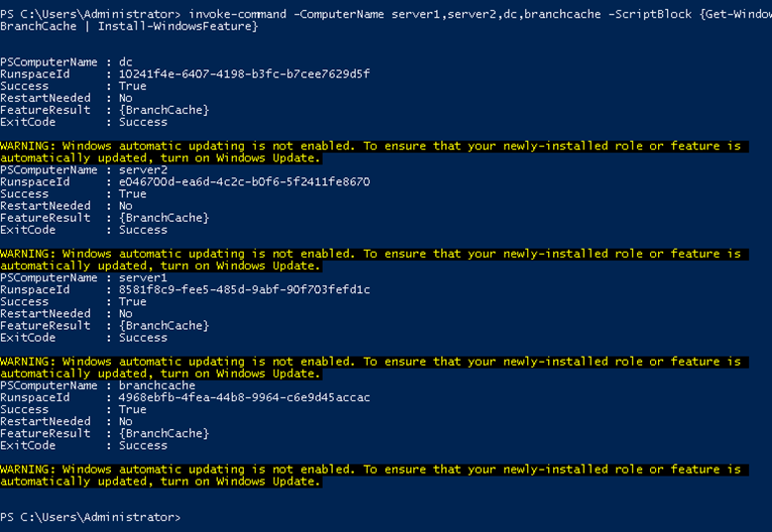This screenshot has height=532, width=772.
Task: Select the PSComputerName value dc
Action: 126,62
